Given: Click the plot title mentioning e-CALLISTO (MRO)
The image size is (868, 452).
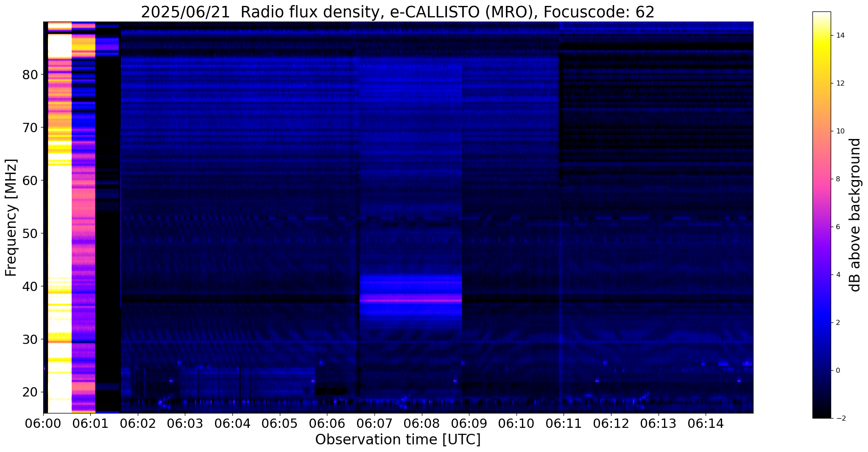Looking at the screenshot, I should tap(398, 12).
